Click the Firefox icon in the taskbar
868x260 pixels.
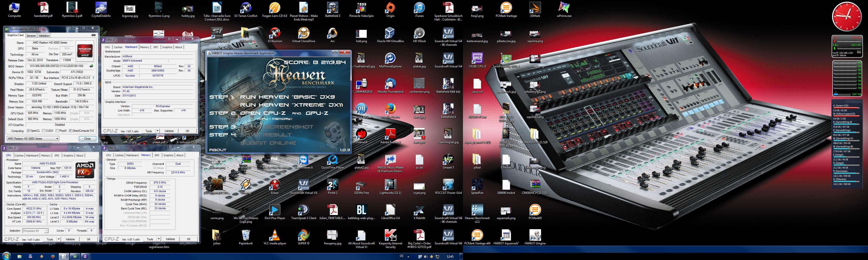tap(53, 256)
